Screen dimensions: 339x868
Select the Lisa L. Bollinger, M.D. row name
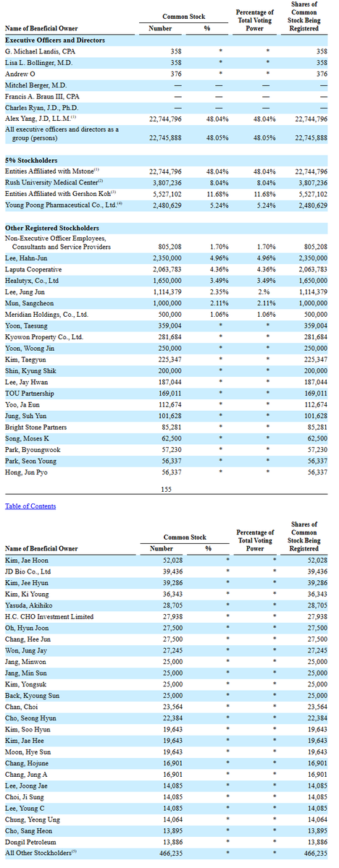(x=38, y=64)
